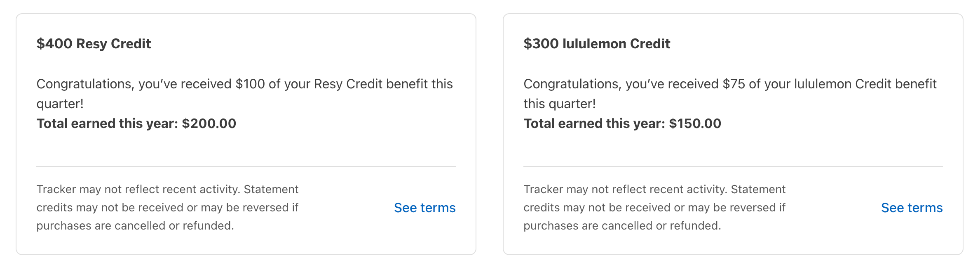Click See terms on the lululemon Credit card

point(911,208)
